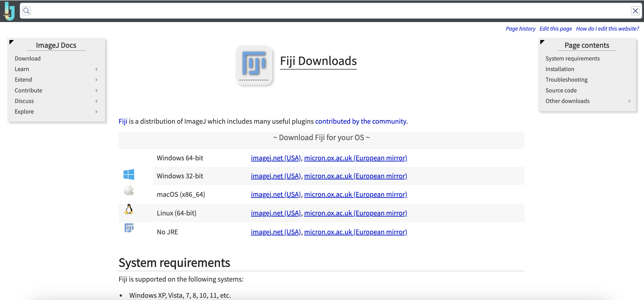Viewport: 644px width, 300px height.
Task: Click the Linux penguin icon
Action: point(129,209)
